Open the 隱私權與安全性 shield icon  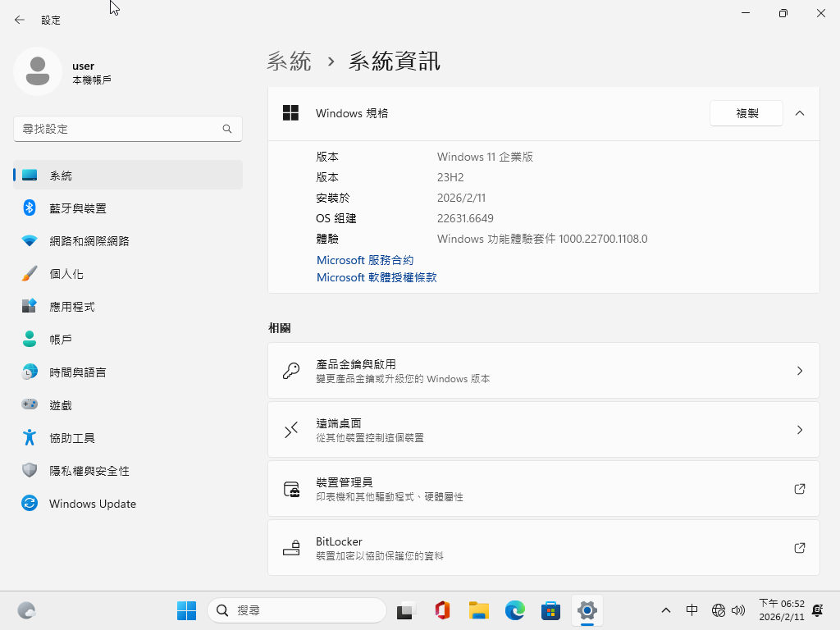[30, 471]
